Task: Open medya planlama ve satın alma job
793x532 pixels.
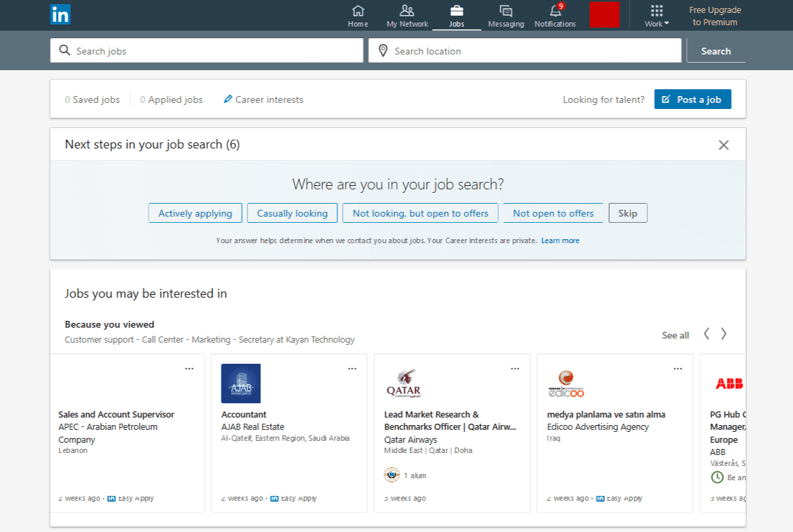Action: pos(606,414)
